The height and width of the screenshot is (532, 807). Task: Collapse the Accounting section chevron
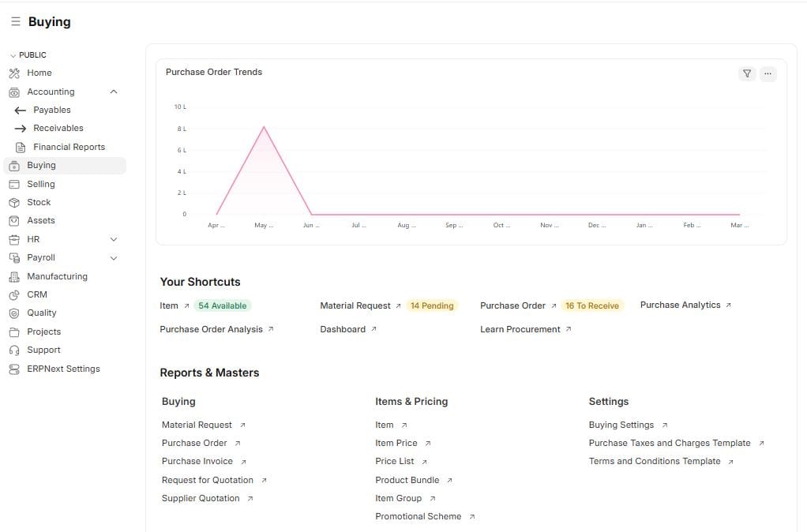click(x=112, y=92)
